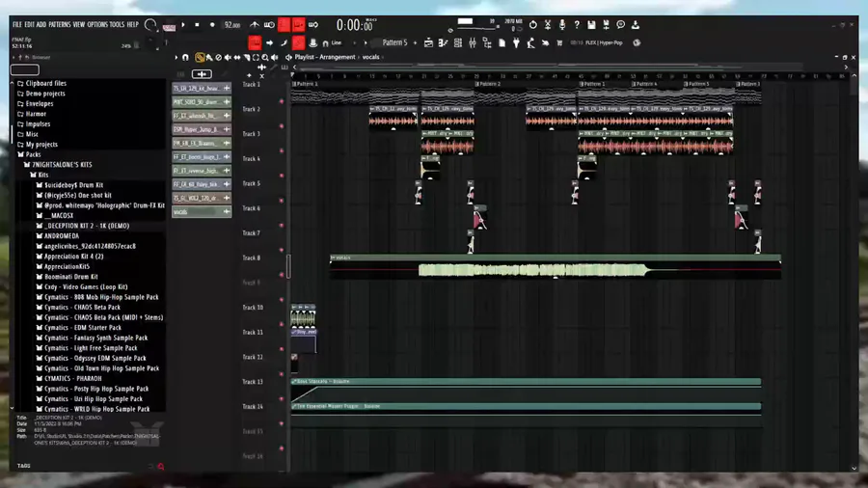Click the download arrow icon in the top toolbar
Image resolution: width=868 pixels, height=488 pixels.
(635, 25)
